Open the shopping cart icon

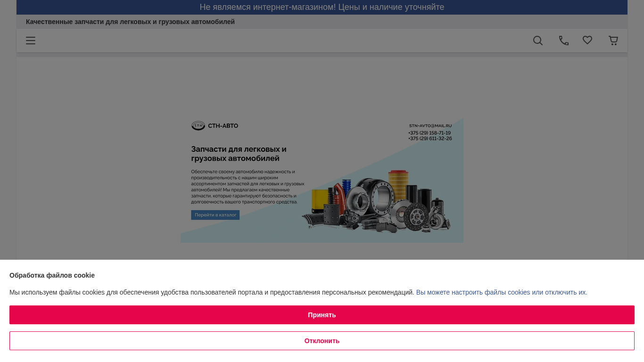click(613, 41)
